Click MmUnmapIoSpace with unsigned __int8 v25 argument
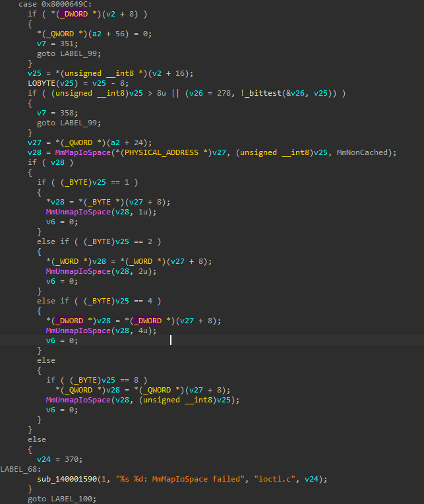The image size is (424, 504). (x=142, y=400)
